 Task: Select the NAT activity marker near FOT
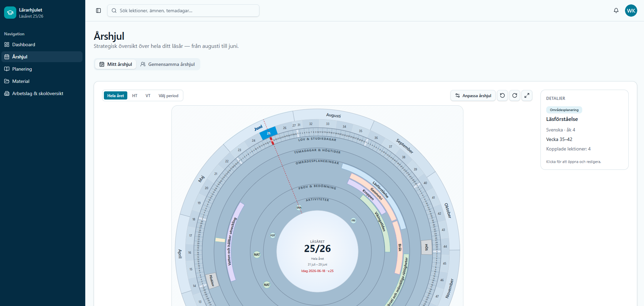(x=257, y=254)
